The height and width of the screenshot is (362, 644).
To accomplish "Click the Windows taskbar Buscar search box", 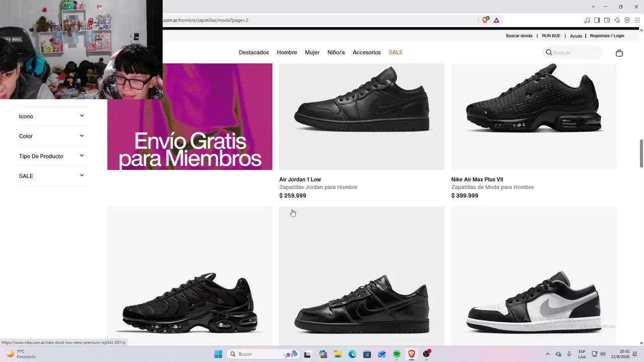I will (263, 354).
